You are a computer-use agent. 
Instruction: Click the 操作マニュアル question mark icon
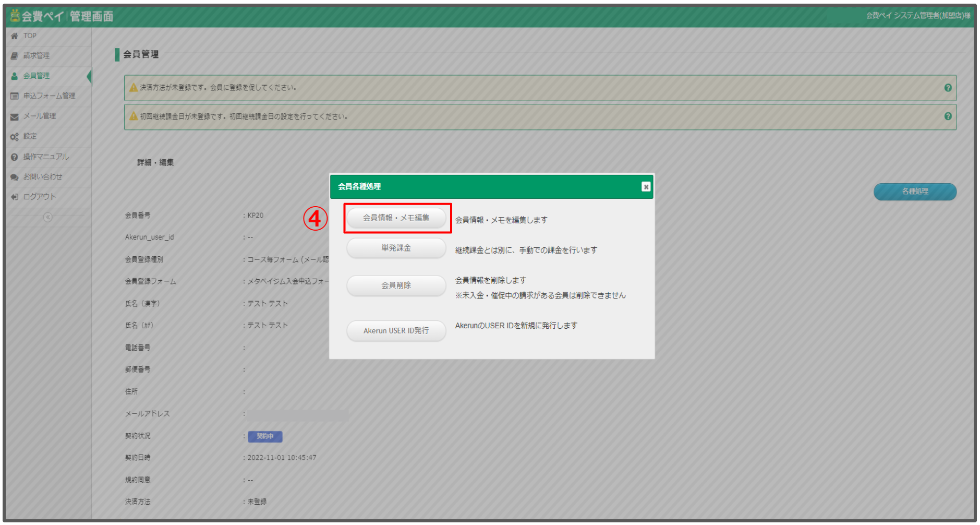pyautogui.click(x=15, y=157)
